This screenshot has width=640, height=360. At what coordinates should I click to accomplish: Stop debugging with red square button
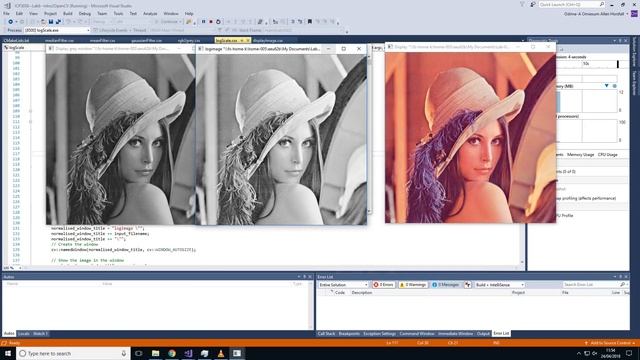(x=211, y=22)
